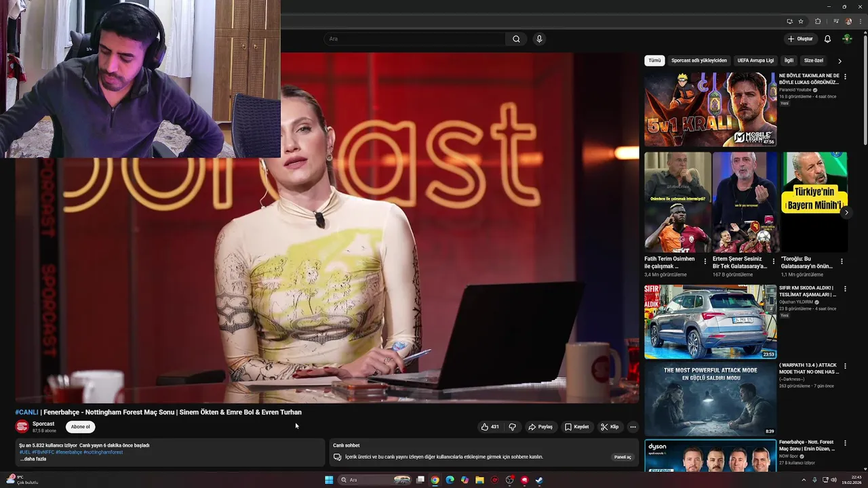Select the Tümü filter chip
Screen dimensions: 868x488
tap(654, 60)
